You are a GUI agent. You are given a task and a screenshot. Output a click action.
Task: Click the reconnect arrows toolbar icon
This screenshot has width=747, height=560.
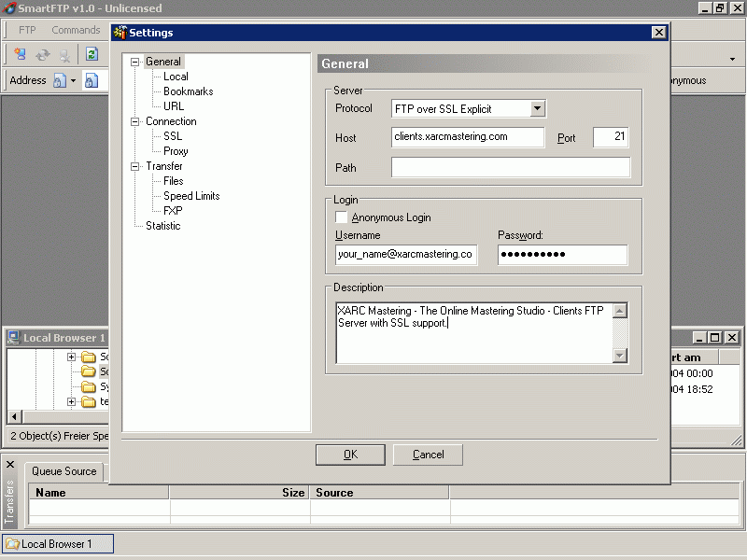(43, 55)
